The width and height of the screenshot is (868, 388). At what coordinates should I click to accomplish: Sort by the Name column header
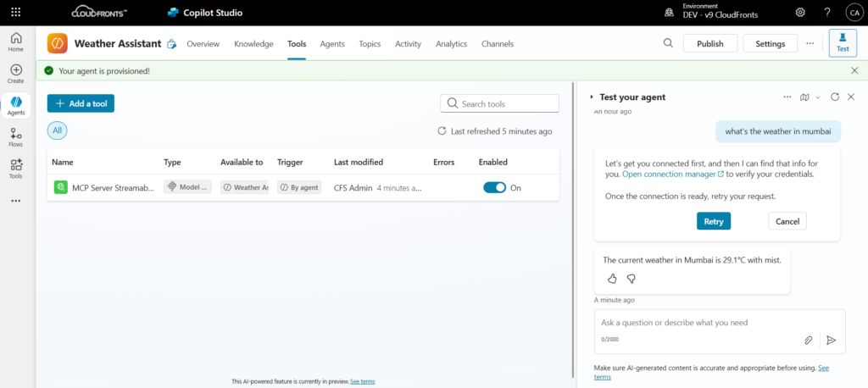click(63, 162)
